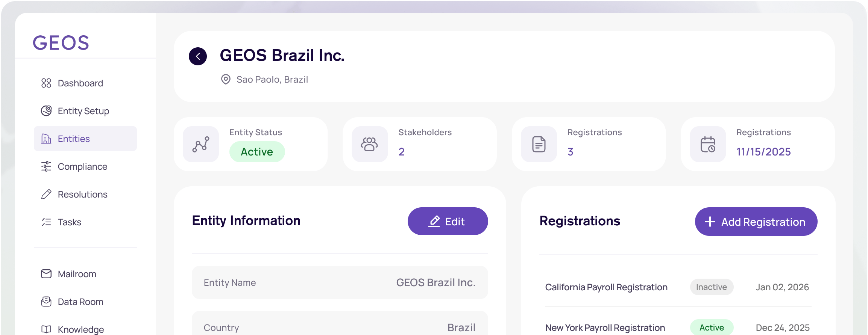Click the Add Registration button
Screen dimensions: 868x335
pos(756,222)
